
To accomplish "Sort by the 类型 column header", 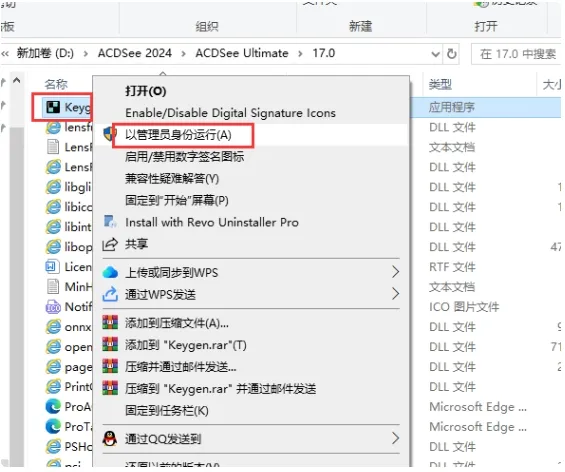I will pyautogui.click(x=440, y=85).
